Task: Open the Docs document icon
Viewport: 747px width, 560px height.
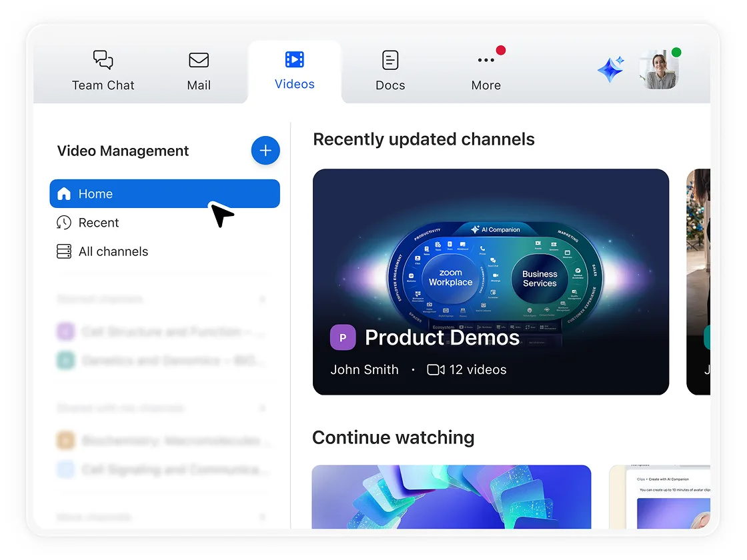Action: coord(390,60)
